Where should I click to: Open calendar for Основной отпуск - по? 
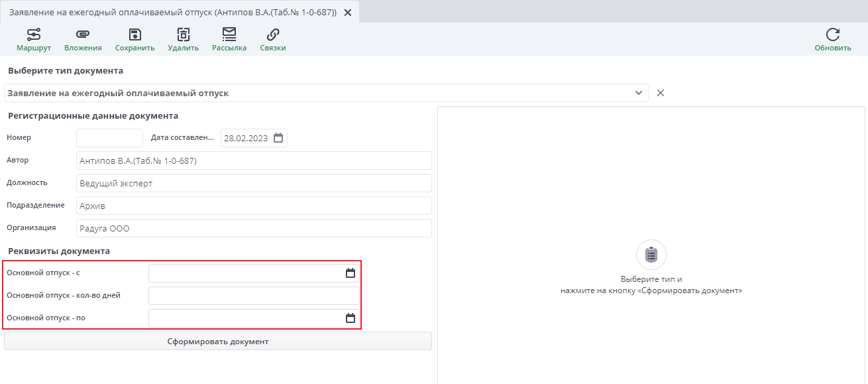pos(351,318)
